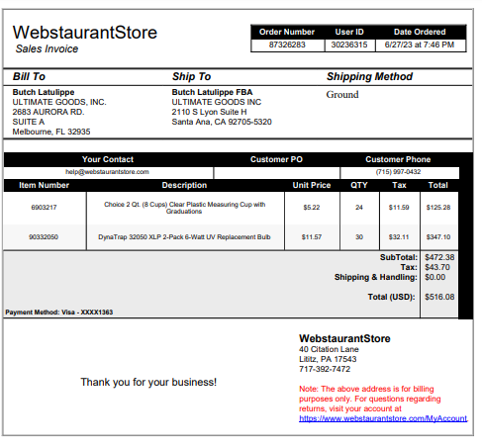Click the Sales Invoice subtitle
482x448 pixels.
click(47, 48)
